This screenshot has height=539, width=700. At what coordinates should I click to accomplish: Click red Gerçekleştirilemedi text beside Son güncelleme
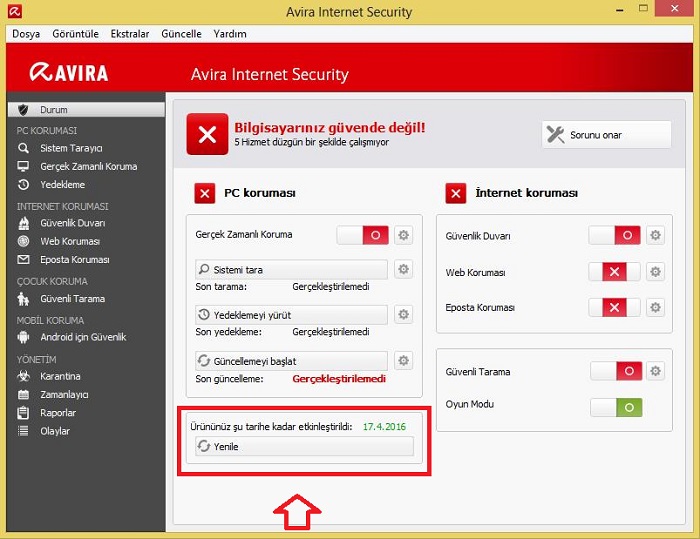(x=339, y=379)
